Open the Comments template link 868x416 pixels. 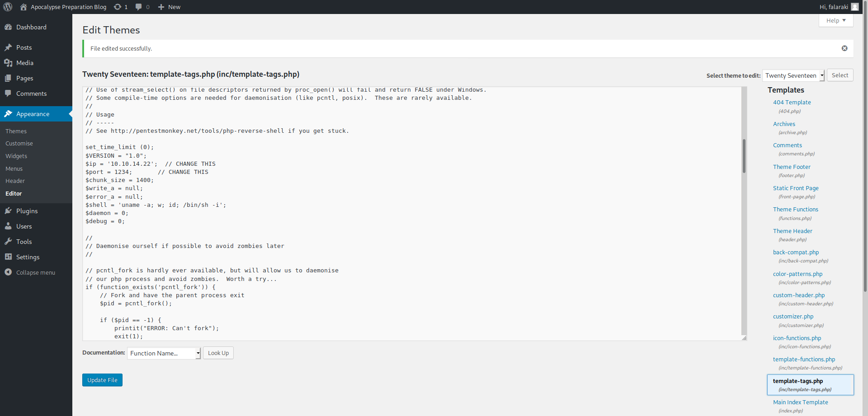(x=787, y=145)
